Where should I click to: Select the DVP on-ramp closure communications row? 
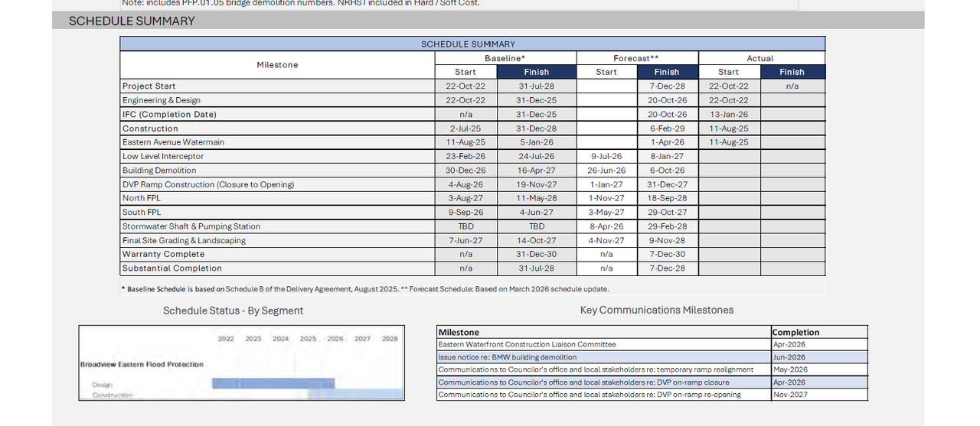pyautogui.click(x=604, y=382)
